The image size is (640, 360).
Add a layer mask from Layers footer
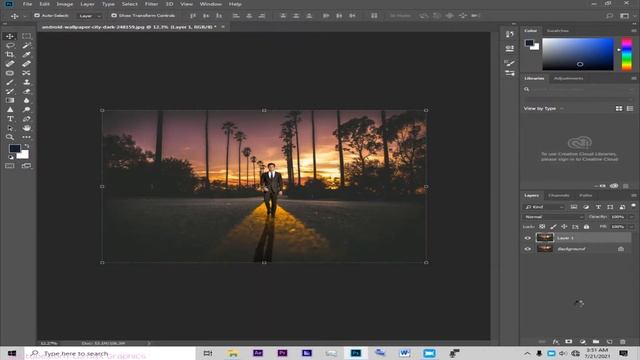click(x=569, y=342)
